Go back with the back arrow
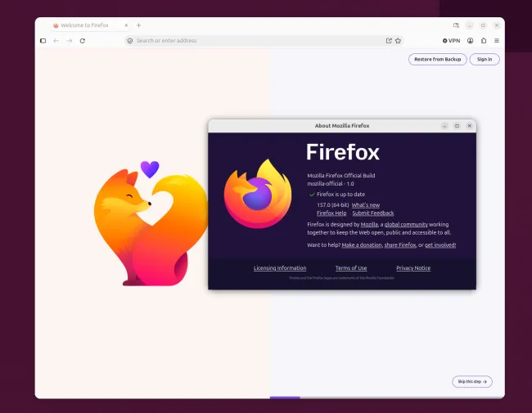 56,41
